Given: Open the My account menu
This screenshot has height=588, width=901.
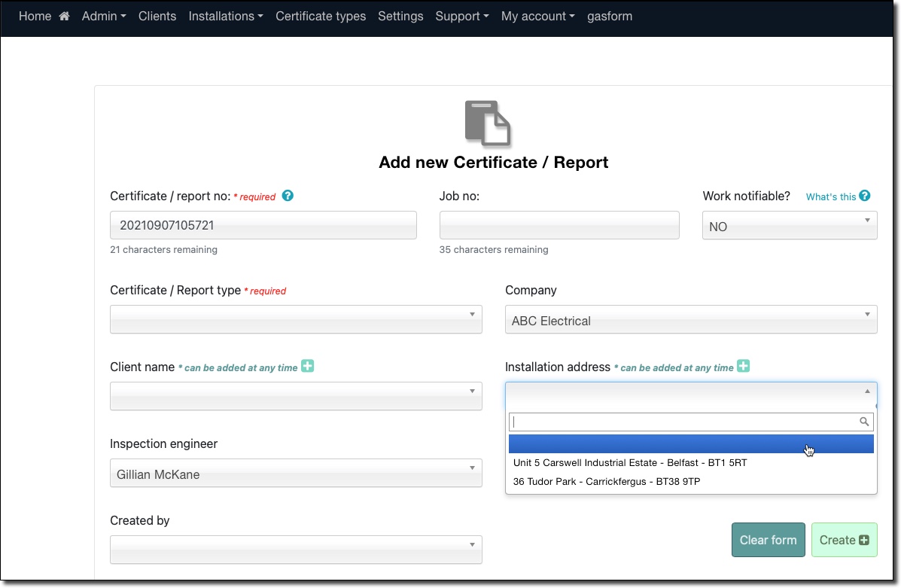Looking at the screenshot, I should [538, 16].
